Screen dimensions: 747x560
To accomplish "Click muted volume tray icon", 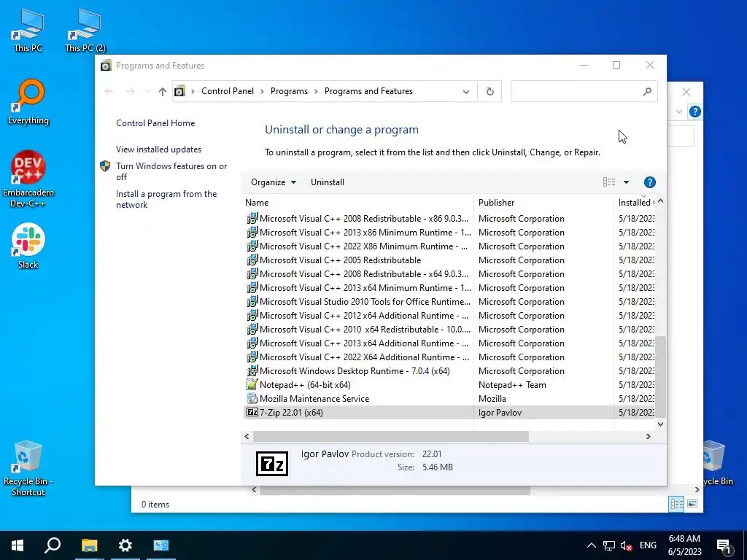I will pyautogui.click(x=627, y=545).
